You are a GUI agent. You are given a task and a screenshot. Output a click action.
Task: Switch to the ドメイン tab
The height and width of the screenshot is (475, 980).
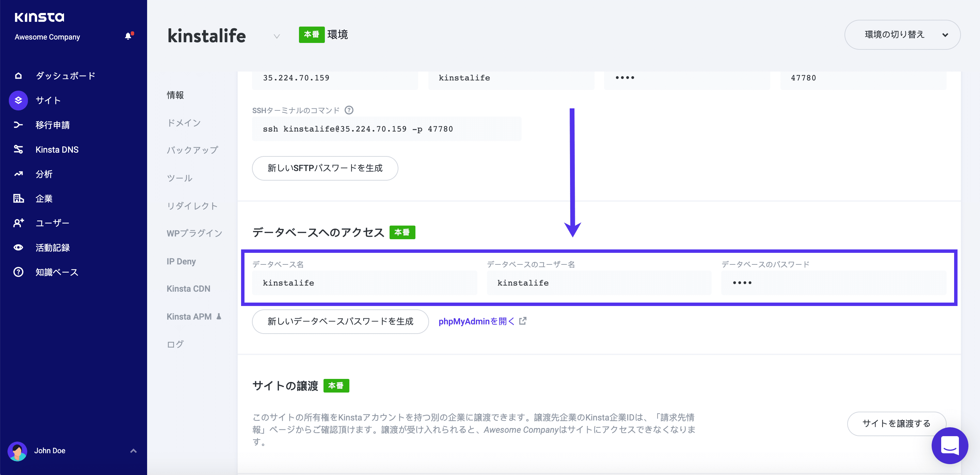pos(184,123)
